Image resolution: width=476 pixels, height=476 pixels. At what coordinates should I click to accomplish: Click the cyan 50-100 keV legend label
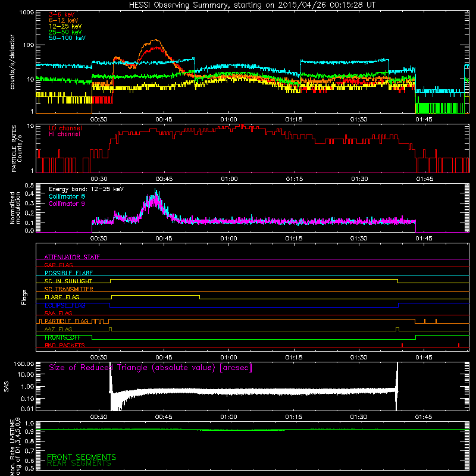(x=67, y=38)
